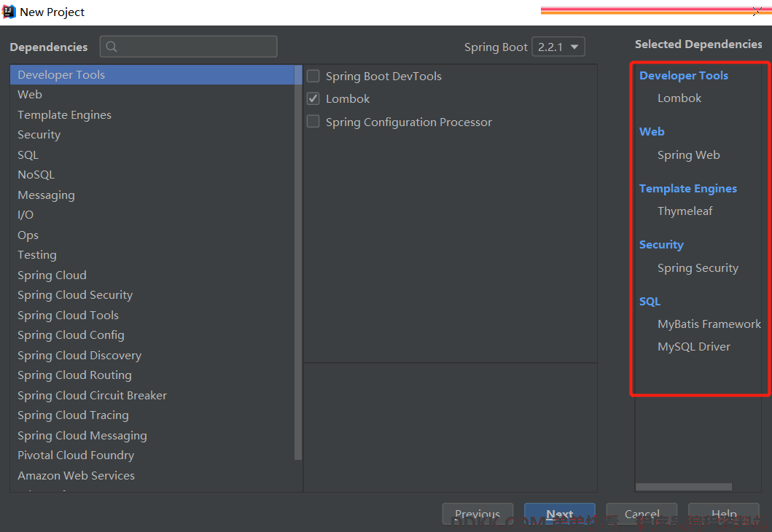Select the Spring Cloud Config category
The width and height of the screenshot is (772, 532).
pos(152,335)
